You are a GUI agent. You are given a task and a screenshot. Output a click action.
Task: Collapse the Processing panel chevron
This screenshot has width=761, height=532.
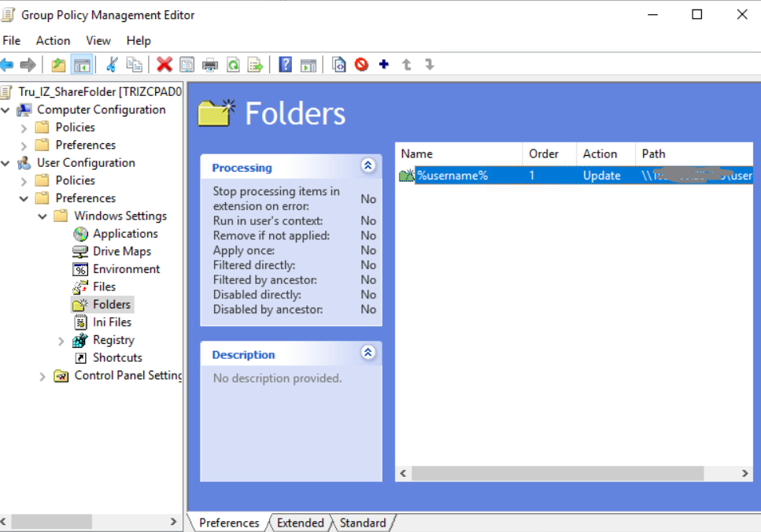coord(368,165)
